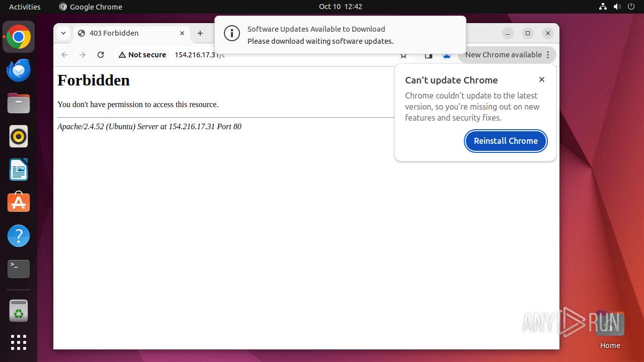Viewport: 644px width, 362px height.
Task: Open Ubuntu Software store
Action: pos(19,203)
